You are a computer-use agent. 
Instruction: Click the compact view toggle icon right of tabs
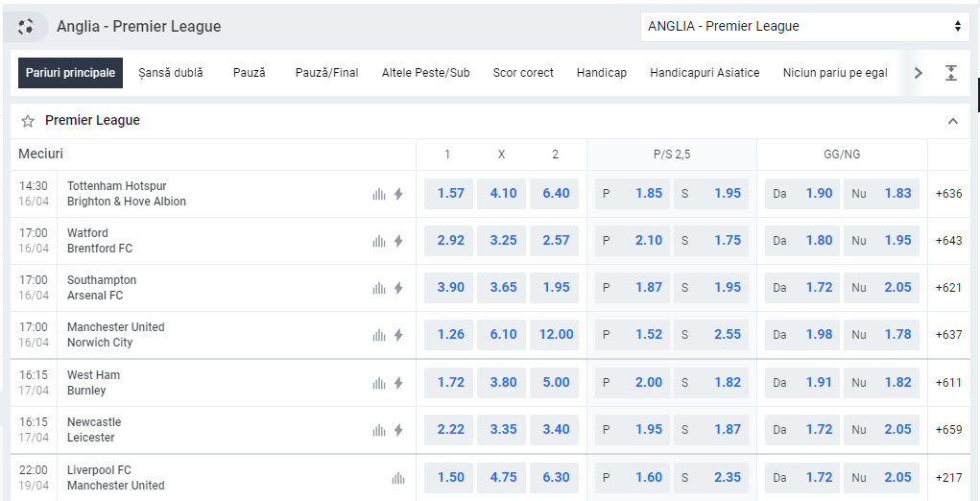point(950,73)
